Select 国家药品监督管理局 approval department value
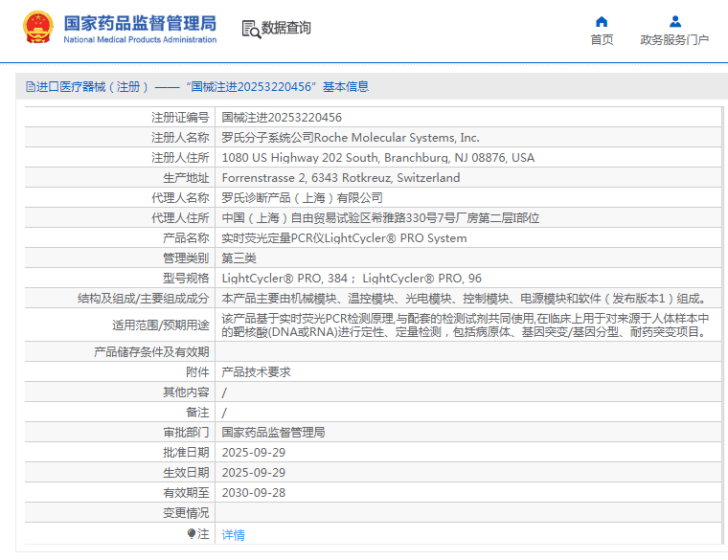728x560 pixels. (x=273, y=433)
